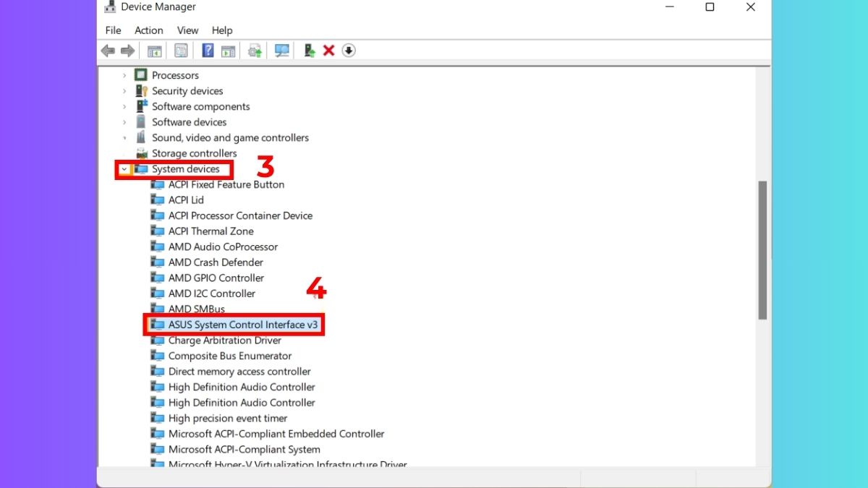This screenshot has width=868, height=488.
Task: Toggle the console tree pane visibility
Action: (x=154, y=50)
